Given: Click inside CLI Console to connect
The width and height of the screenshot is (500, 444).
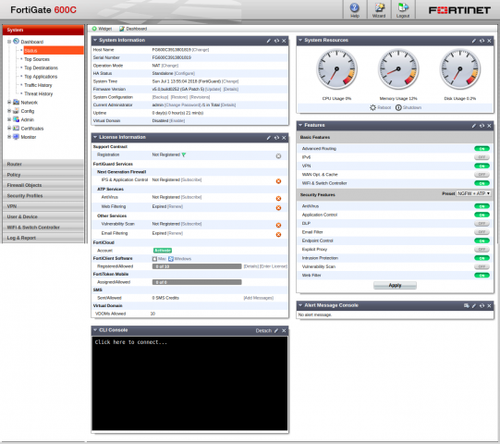Looking at the screenshot, I should (x=189, y=383).
